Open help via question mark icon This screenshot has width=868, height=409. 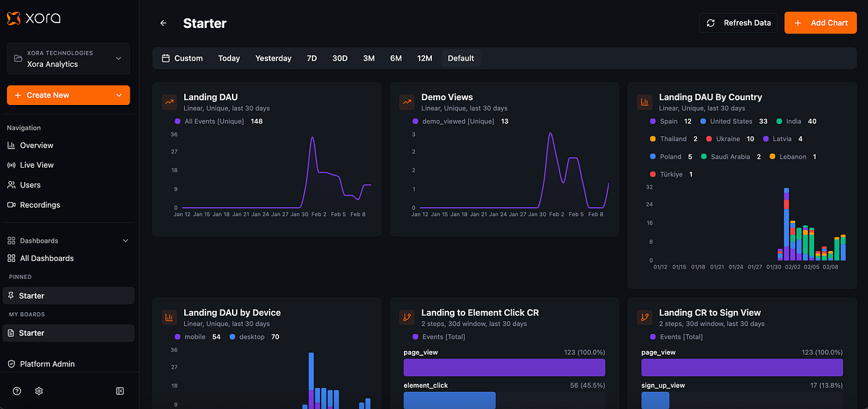(x=17, y=391)
